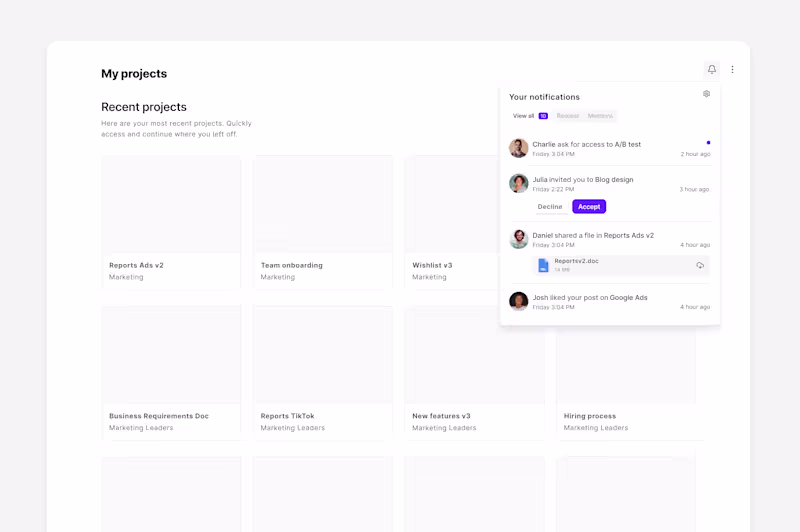Open Blog design link in Julia's notification
Screen dimensions: 800x532
pos(614,180)
